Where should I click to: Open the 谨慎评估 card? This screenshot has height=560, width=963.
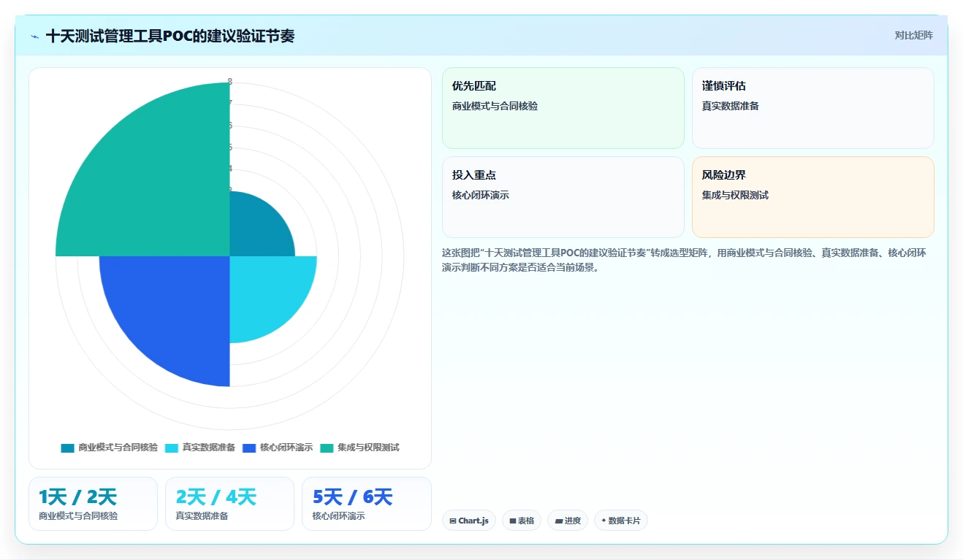812,108
